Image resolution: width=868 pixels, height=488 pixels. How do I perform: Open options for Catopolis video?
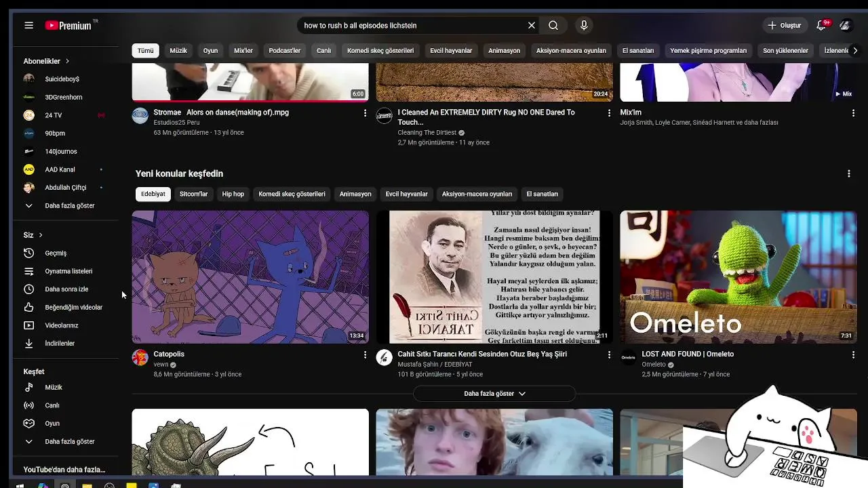[x=365, y=354]
